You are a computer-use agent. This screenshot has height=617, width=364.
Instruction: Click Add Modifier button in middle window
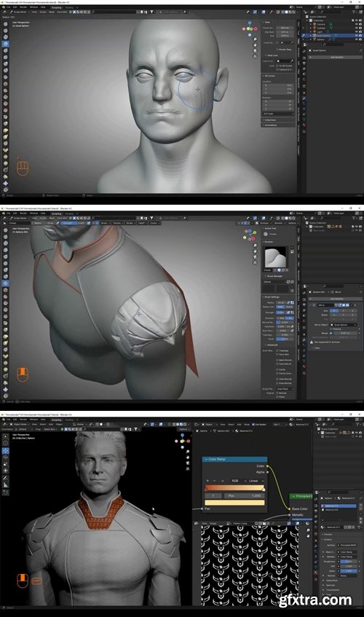click(x=336, y=299)
